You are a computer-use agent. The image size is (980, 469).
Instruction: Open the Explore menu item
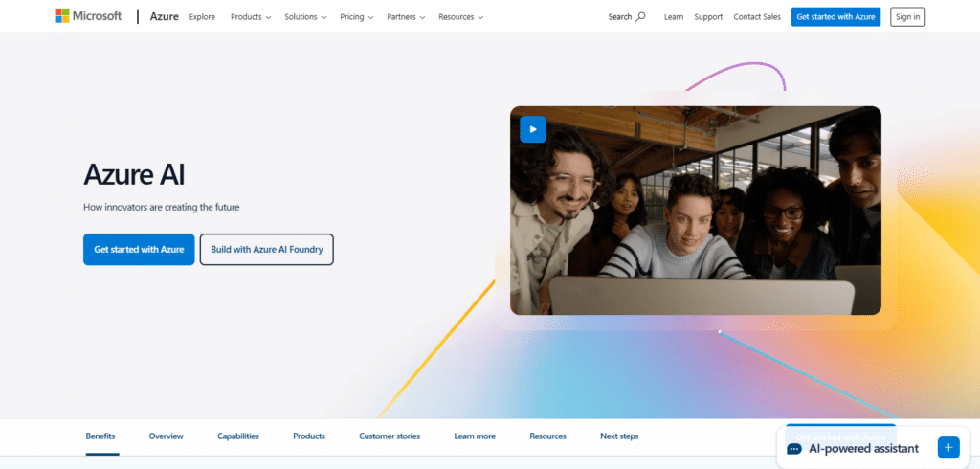click(202, 17)
